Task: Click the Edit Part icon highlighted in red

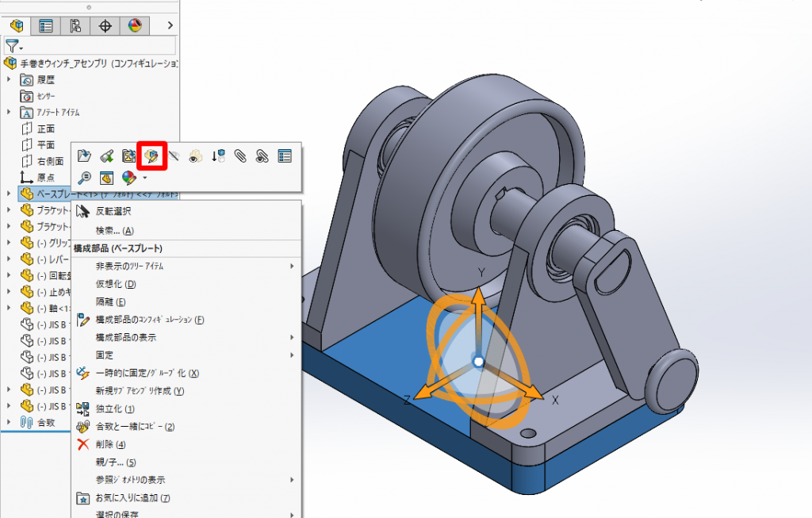Action: tap(151, 156)
